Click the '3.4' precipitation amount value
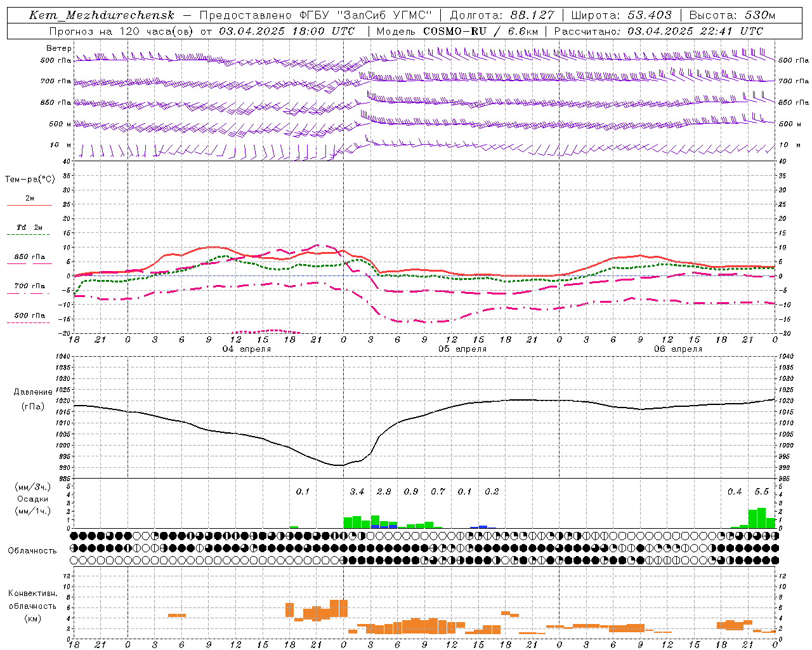The image size is (812, 650). [357, 492]
